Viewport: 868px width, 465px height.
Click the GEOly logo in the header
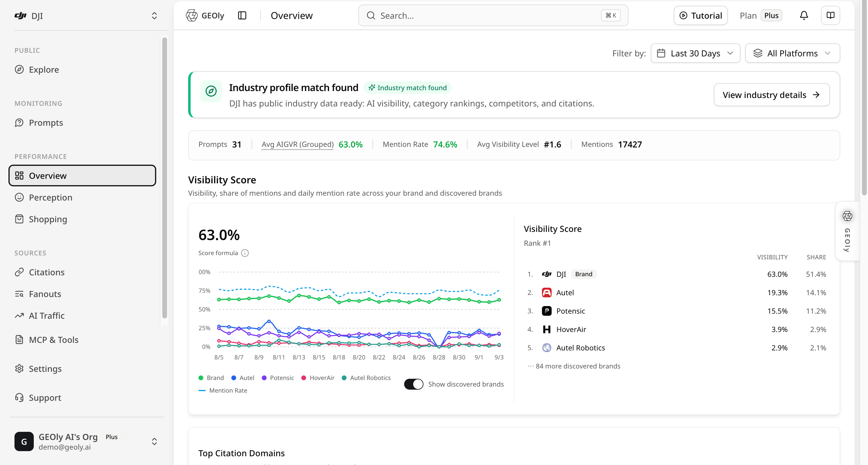[205, 15]
